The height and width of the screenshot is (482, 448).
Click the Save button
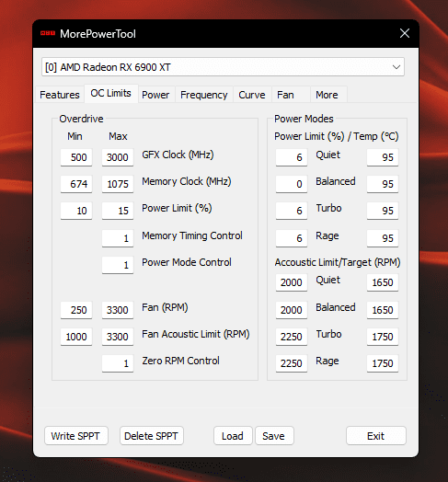tap(273, 436)
